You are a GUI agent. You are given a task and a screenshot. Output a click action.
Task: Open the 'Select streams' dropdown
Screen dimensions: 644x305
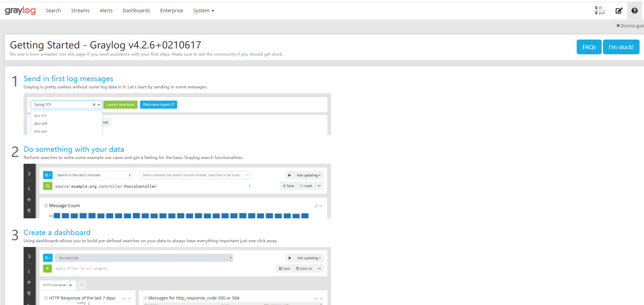click(195, 175)
